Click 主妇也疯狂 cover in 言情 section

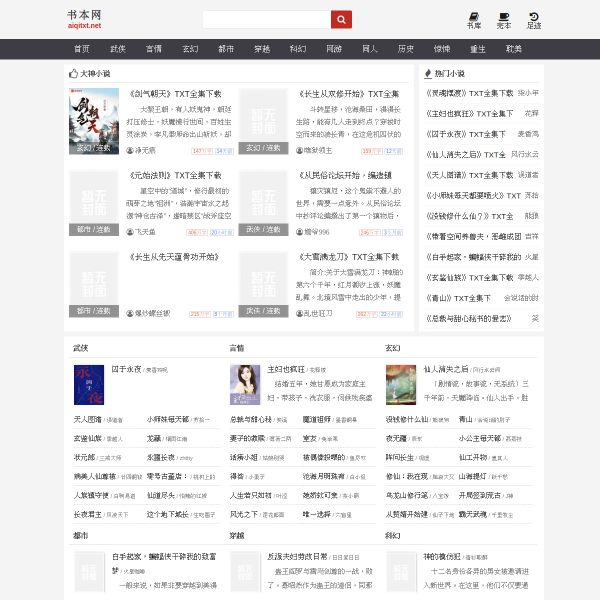pyautogui.click(x=245, y=385)
